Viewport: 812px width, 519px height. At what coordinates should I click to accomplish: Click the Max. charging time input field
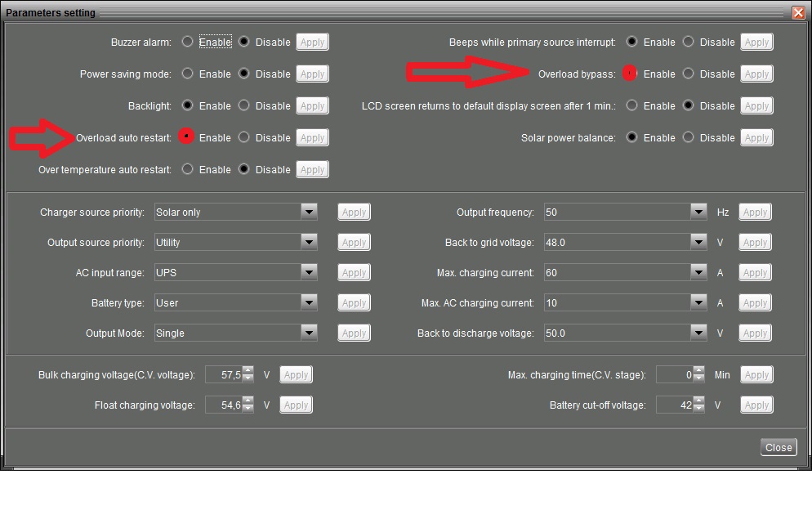point(675,375)
